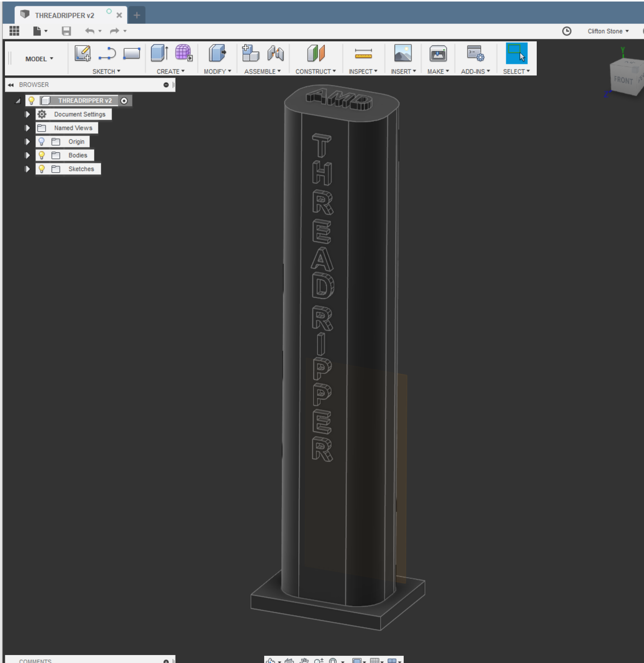Collapse the Browser panel with the double arrows

(11, 85)
